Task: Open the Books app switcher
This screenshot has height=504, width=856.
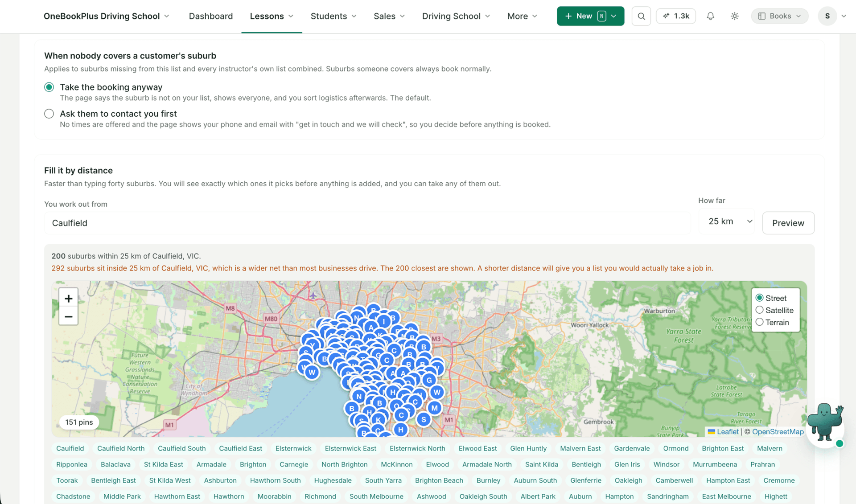Action: [x=779, y=16]
